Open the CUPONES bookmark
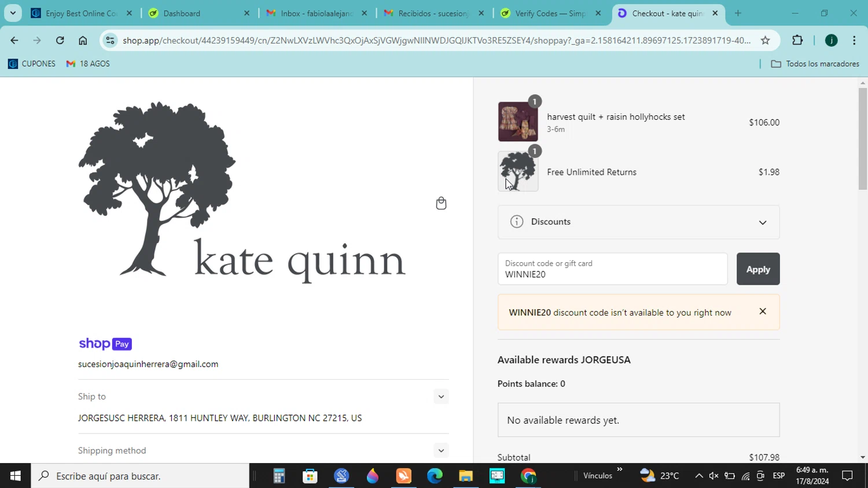868x488 pixels. click(x=32, y=64)
